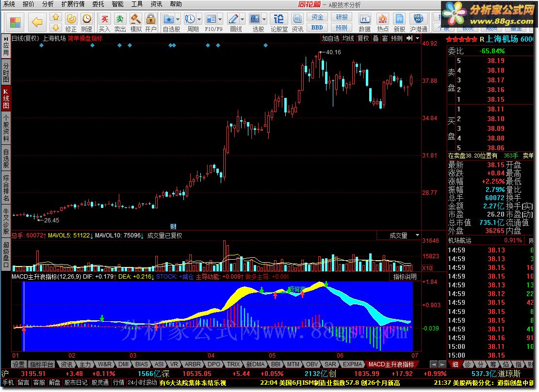This screenshot has width=539, height=392.
Task: Open the 智能 menu
Action: [117, 4]
